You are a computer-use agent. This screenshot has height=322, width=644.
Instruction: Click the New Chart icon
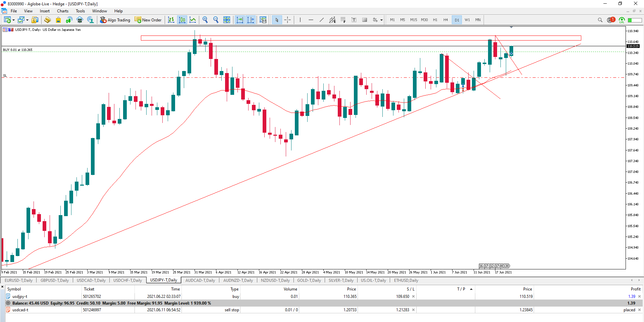pos(7,20)
